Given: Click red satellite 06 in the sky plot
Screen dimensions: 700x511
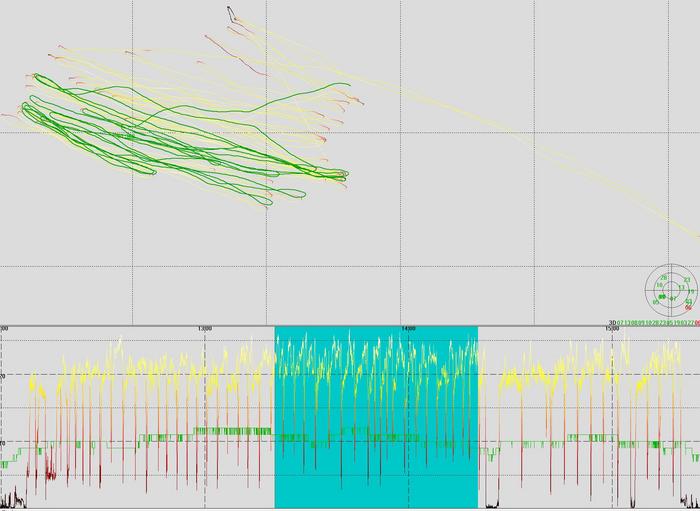Looking at the screenshot, I should 688,308.
